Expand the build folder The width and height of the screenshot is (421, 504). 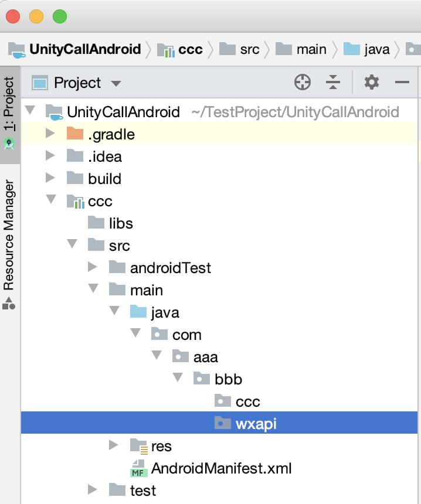50,178
